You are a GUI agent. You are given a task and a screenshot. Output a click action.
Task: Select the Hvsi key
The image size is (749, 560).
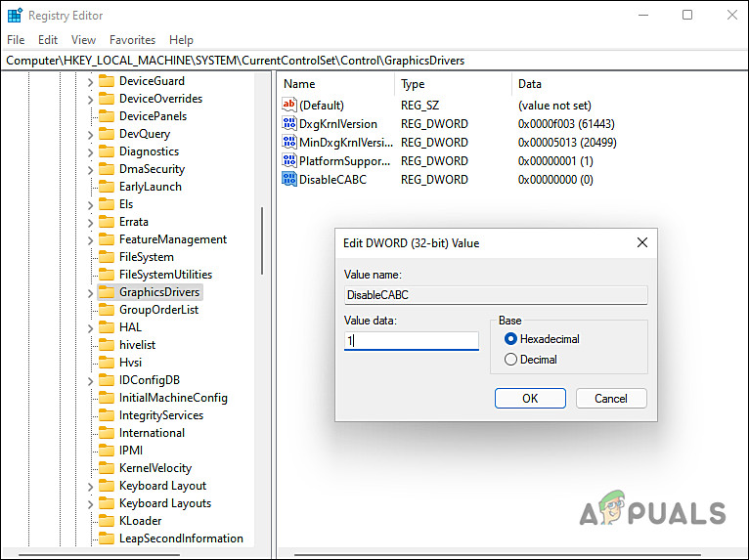pos(130,363)
